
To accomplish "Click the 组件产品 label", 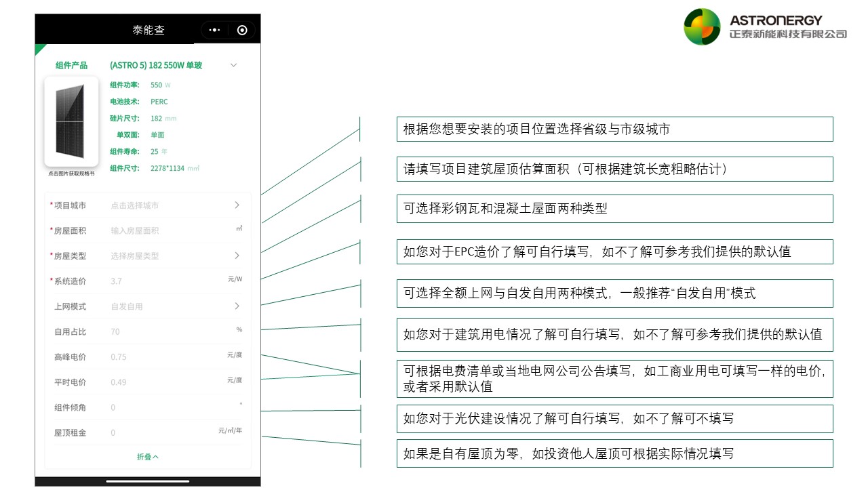I will coord(71,65).
